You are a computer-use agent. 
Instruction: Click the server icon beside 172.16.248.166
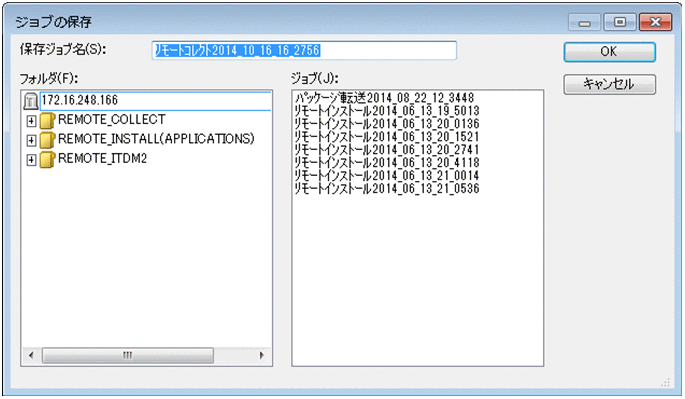click(x=31, y=101)
